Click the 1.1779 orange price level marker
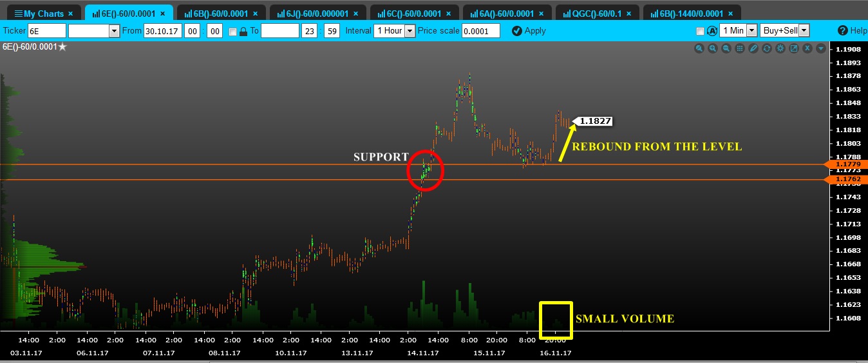This screenshot has width=868, height=363. point(845,164)
